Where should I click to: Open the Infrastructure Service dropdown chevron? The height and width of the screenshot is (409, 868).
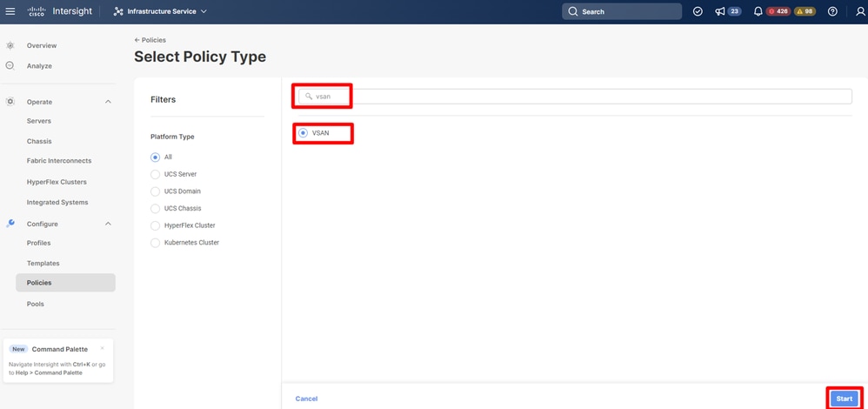pos(204,11)
